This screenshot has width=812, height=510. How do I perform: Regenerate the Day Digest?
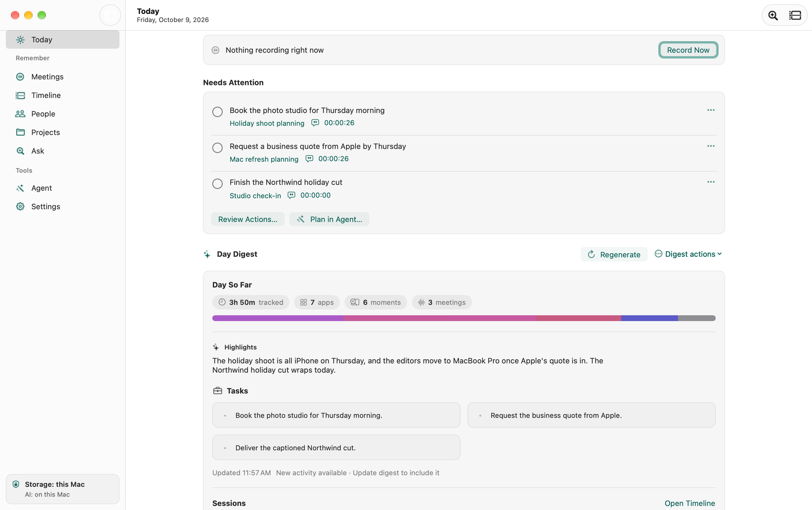pos(614,254)
